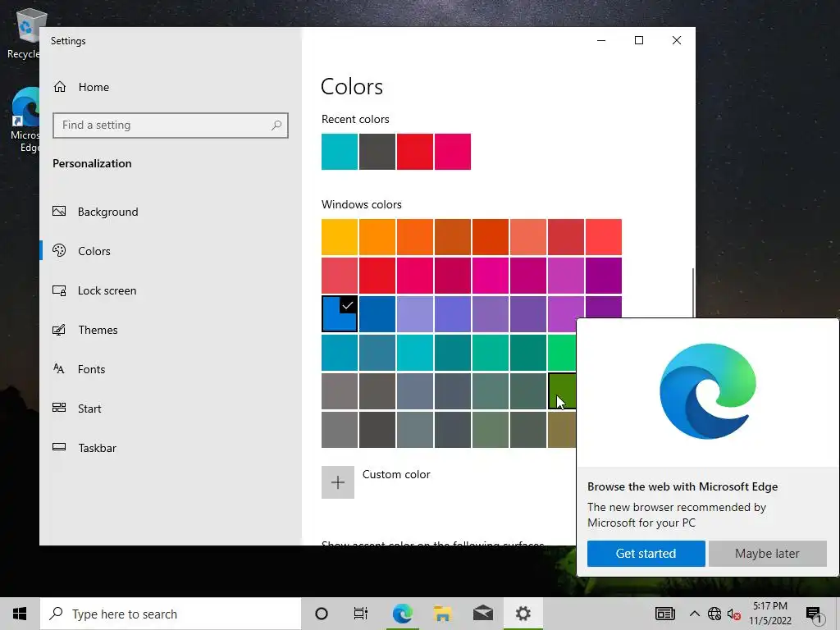Pick the red recent color swatch
840x630 pixels.
415,152
